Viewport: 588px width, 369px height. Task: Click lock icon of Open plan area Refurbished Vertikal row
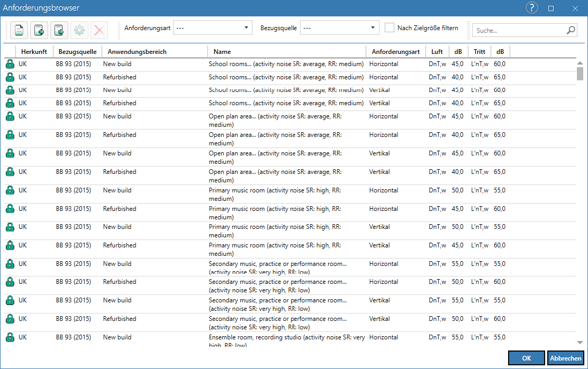[x=10, y=172]
